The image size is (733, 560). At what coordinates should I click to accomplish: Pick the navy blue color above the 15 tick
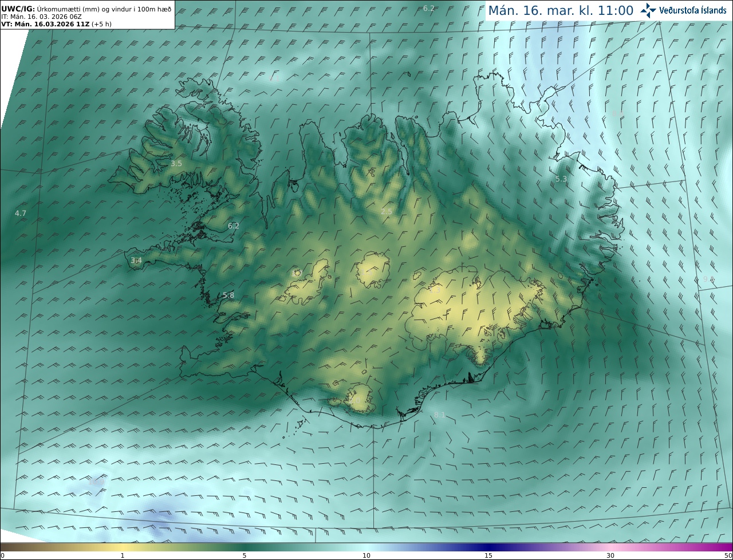488,547
